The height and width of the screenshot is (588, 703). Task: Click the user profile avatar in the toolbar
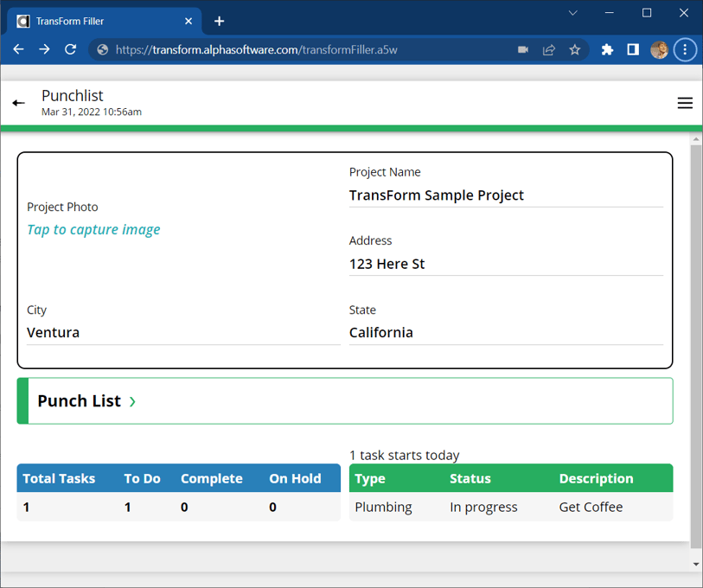[659, 49]
